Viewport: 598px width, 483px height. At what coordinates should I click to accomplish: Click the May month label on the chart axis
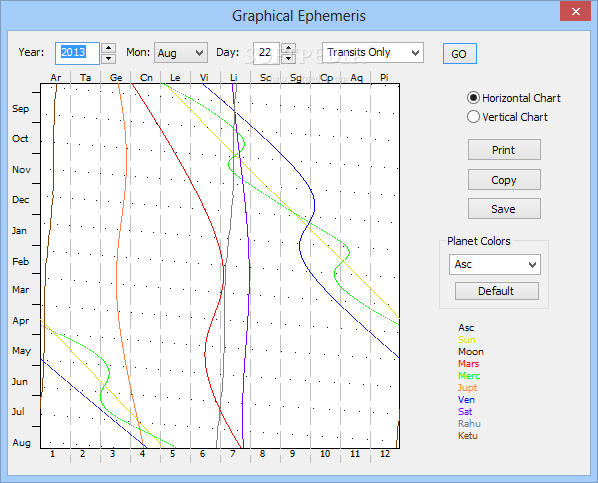pos(21,351)
